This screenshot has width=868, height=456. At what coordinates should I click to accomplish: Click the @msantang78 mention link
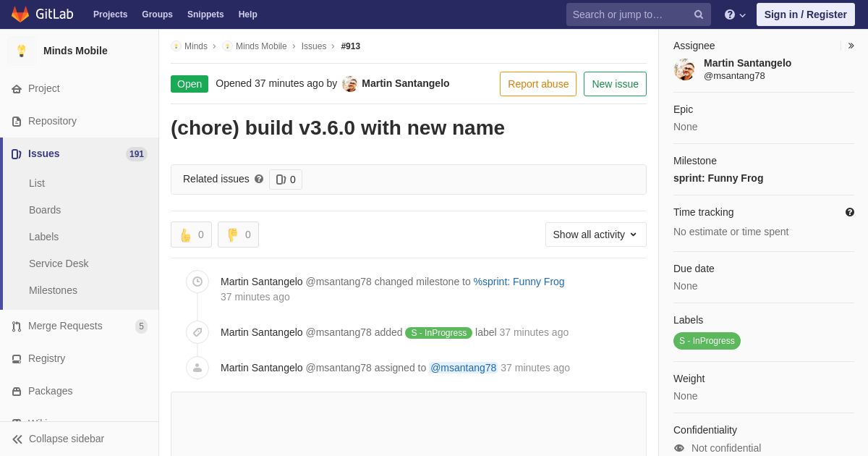[464, 368]
